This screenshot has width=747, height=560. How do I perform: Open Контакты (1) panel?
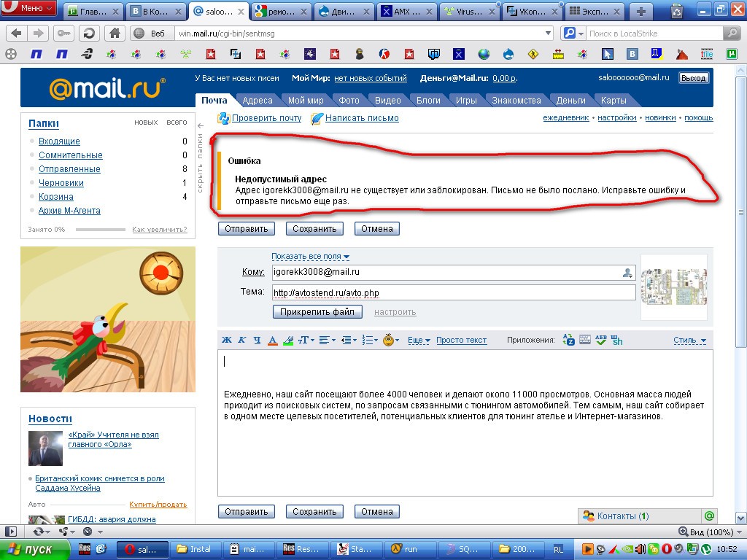tap(640, 516)
